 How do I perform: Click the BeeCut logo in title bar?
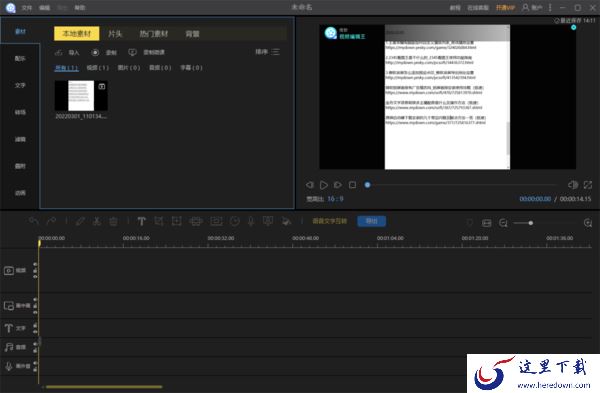11,7
